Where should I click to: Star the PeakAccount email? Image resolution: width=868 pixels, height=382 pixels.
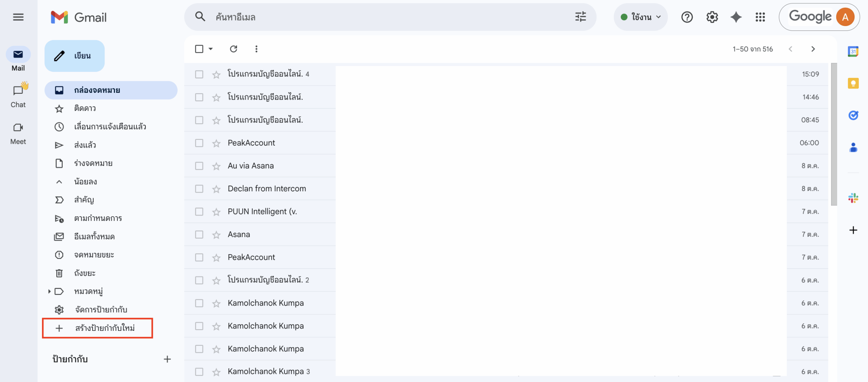(216, 143)
